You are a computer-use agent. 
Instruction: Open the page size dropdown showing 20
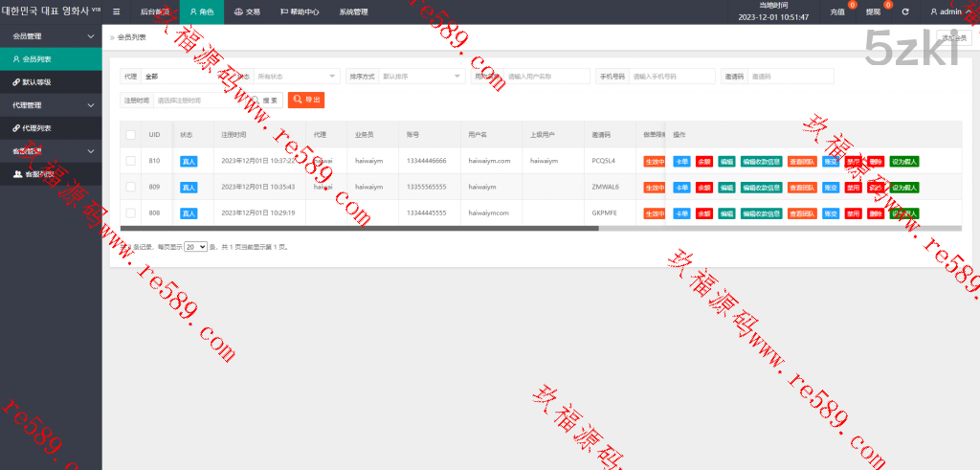tap(195, 247)
